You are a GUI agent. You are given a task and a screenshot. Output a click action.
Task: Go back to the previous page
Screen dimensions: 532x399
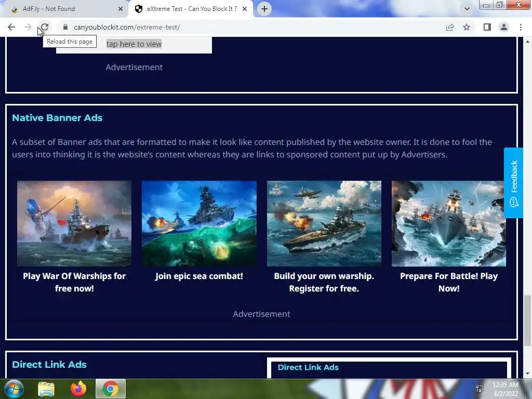(x=11, y=27)
